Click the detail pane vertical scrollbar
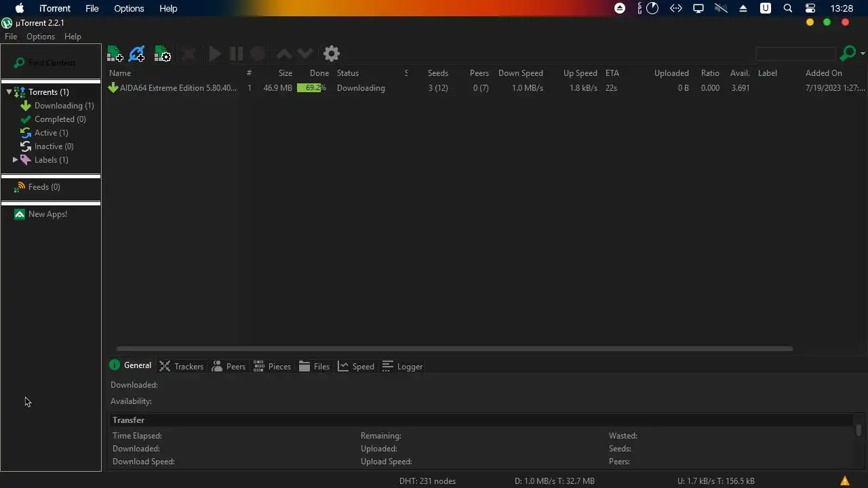Screen dimensions: 868x488 click(x=859, y=430)
